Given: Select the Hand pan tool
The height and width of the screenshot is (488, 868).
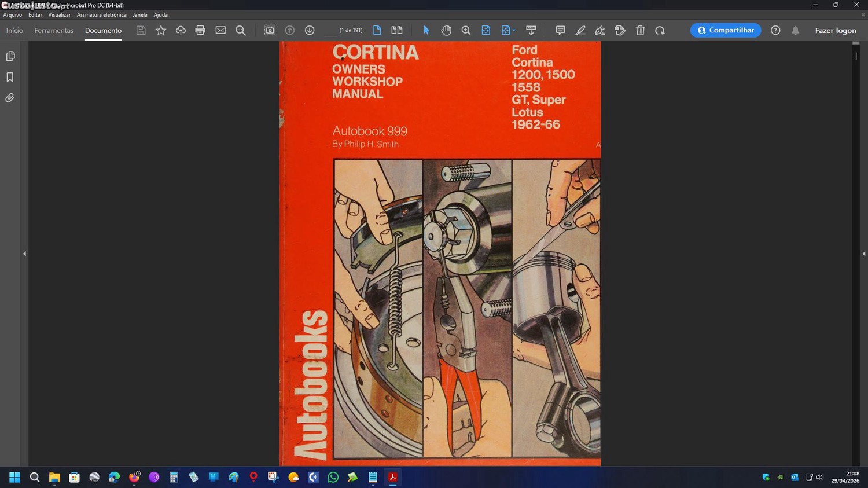Looking at the screenshot, I should tap(446, 30).
